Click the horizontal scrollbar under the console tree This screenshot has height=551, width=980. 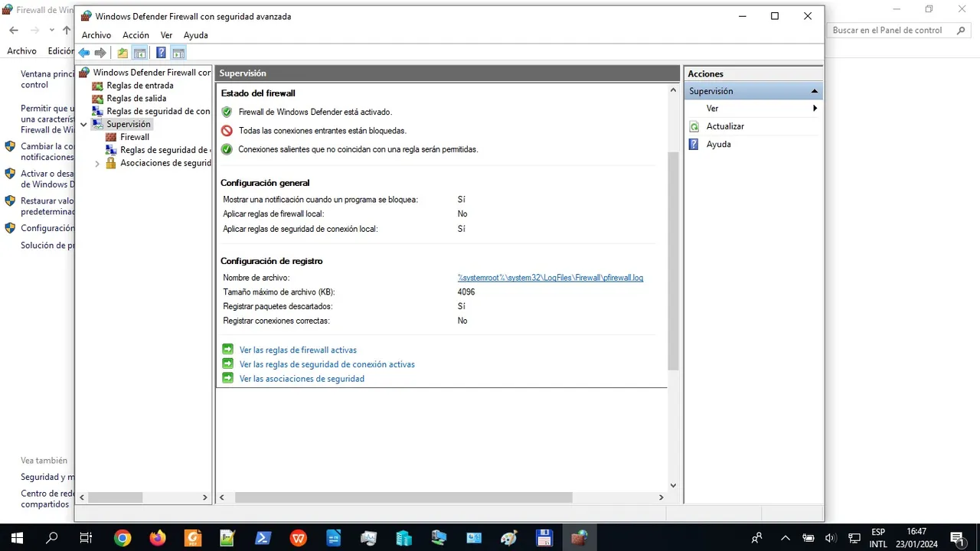[x=116, y=497]
